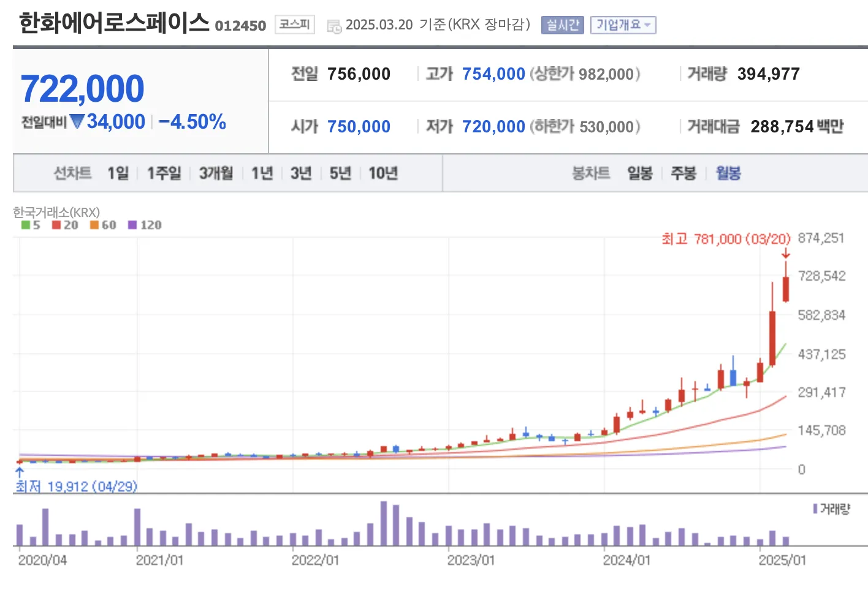Open the 기업개요 dropdown
This screenshot has height=614, width=868.
click(623, 25)
